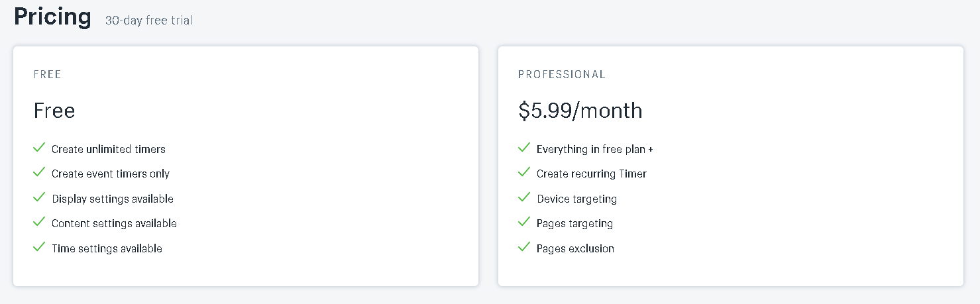Click the Pages exclusion feature text
This screenshot has height=304, width=980.
coord(575,248)
